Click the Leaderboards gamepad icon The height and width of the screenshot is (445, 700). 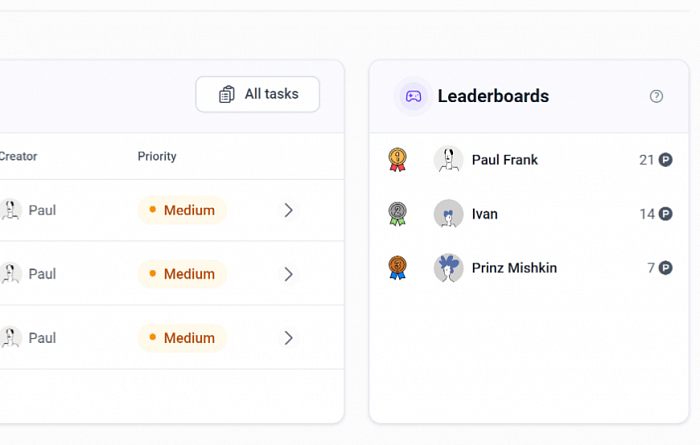pyautogui.click(x=413, y=96)
